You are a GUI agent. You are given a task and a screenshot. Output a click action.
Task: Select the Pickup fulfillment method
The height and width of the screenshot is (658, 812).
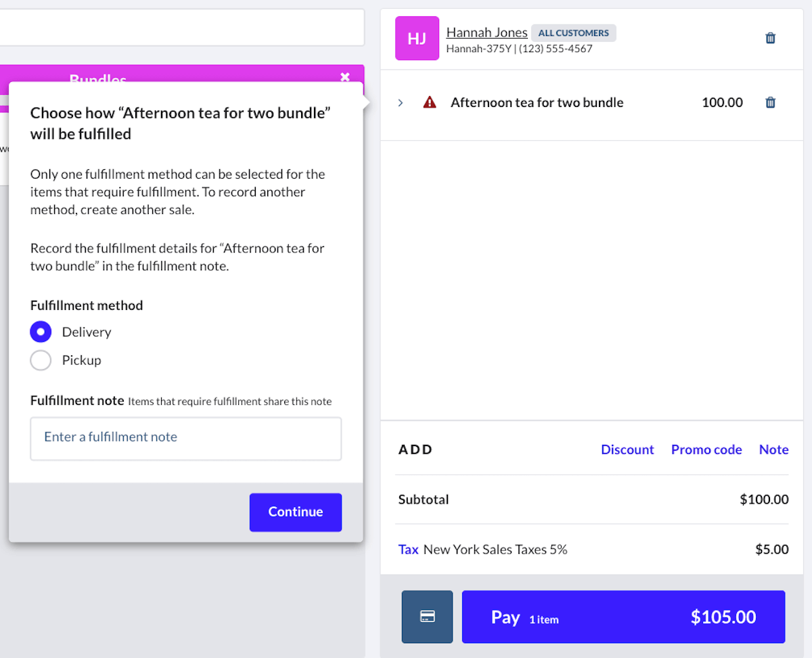(x=41, y=360)
